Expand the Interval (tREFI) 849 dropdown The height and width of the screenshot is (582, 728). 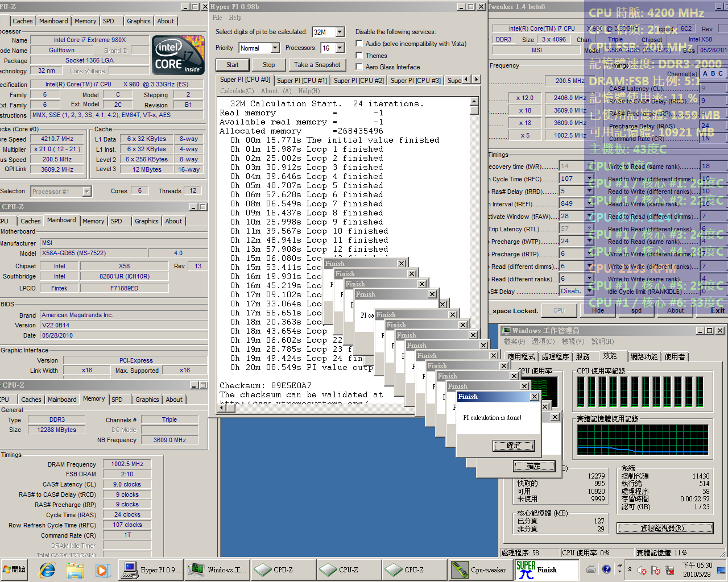[x=589, y=203]
